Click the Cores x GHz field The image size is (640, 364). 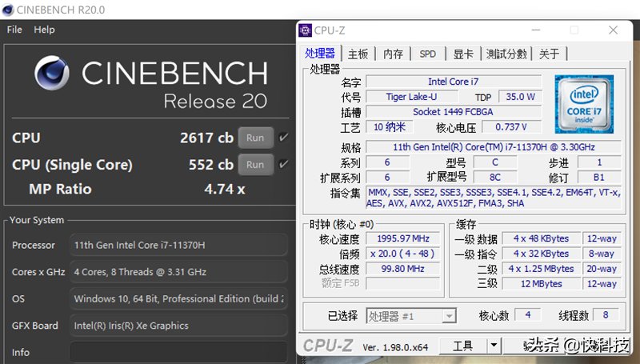[178, 272]
